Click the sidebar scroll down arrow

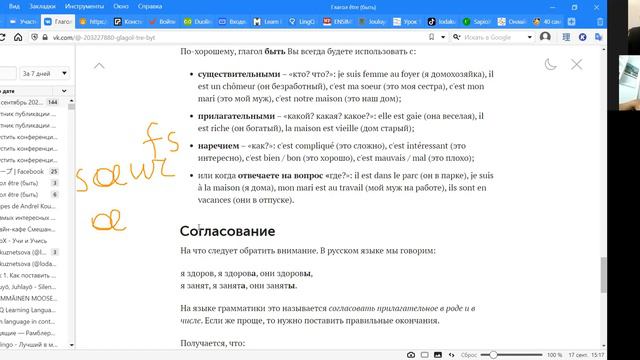click(x=71, y=345)
